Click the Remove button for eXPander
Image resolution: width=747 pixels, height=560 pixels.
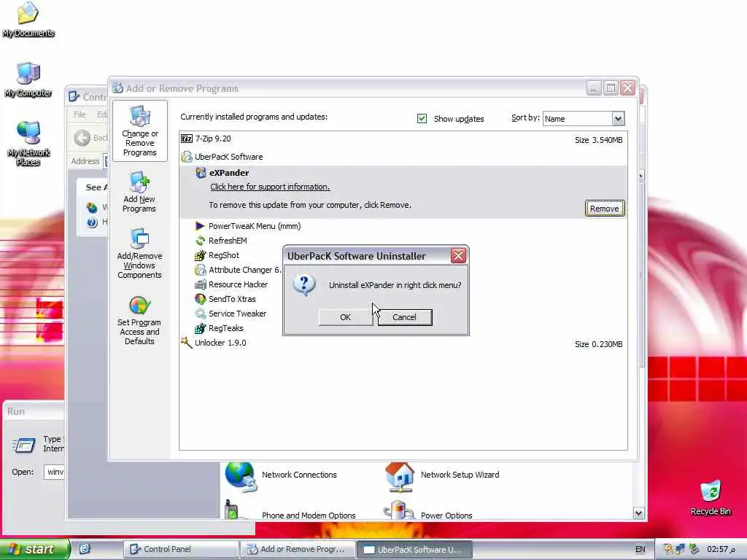click(x=604, y=209)
